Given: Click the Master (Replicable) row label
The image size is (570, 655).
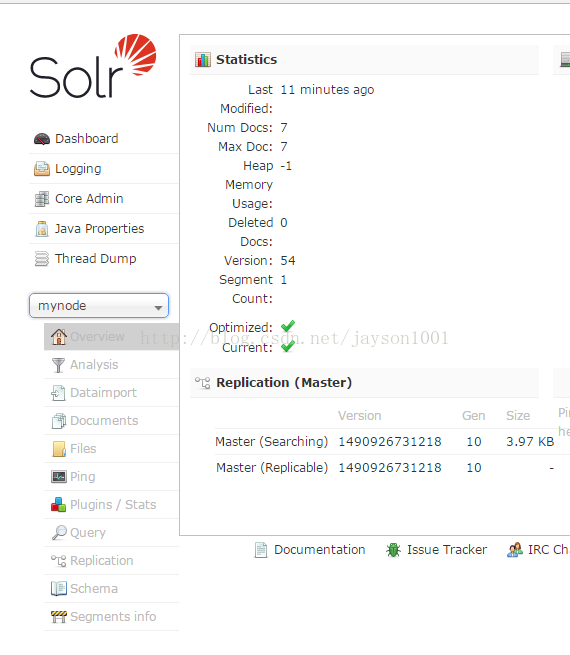Looking at the screenshot, I should pos(272,467).
